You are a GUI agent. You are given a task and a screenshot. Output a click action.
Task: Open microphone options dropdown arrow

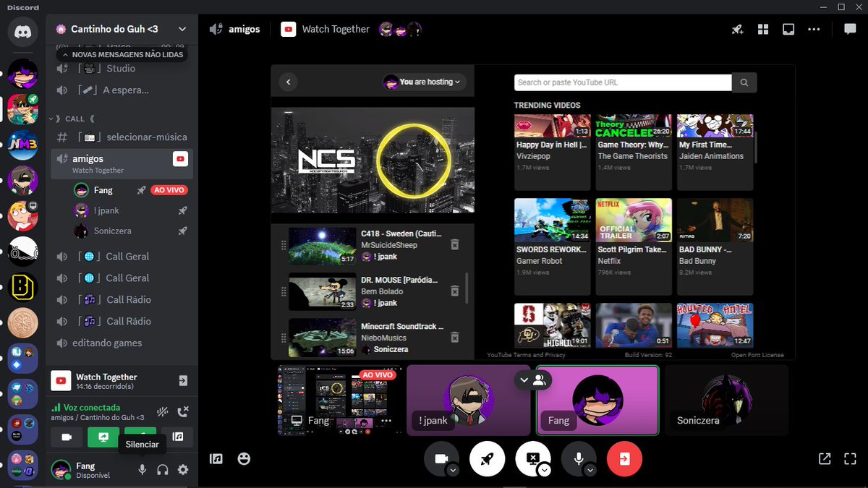(x=590, y=470)
